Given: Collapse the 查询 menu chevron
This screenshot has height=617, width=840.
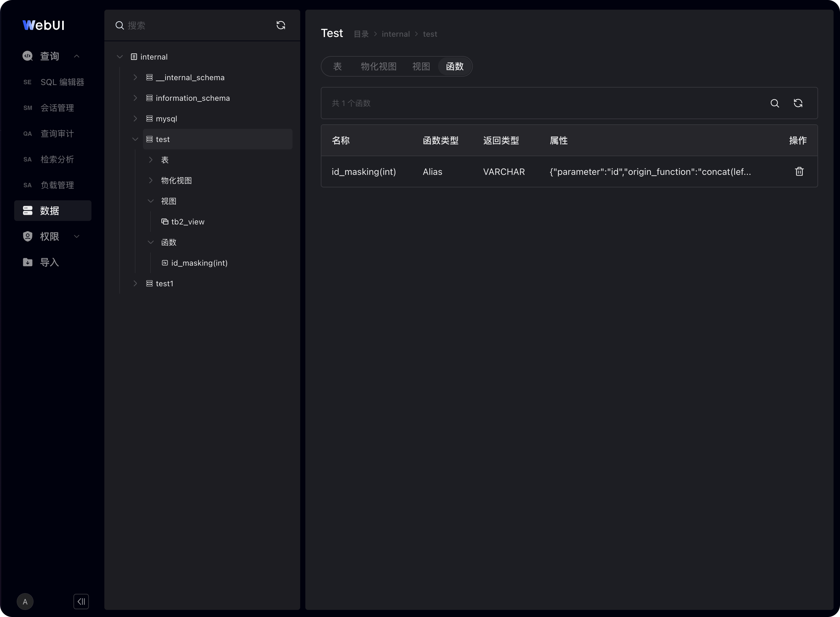Looking at the screenshot, I should (77, 56).
